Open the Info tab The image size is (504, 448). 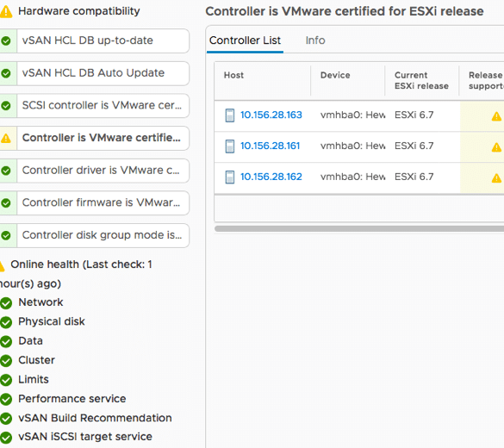(315, 40)
